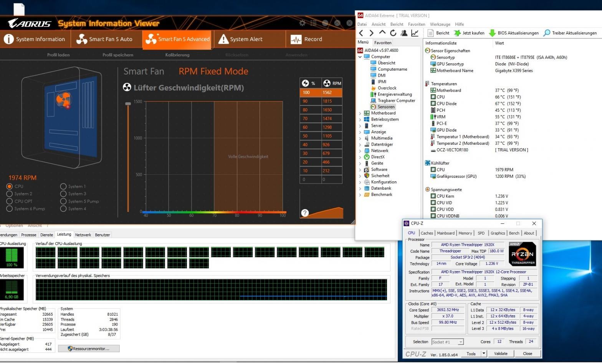Select CPU OPT fan radio button
The image size is (602, 364).
point(10,201)
